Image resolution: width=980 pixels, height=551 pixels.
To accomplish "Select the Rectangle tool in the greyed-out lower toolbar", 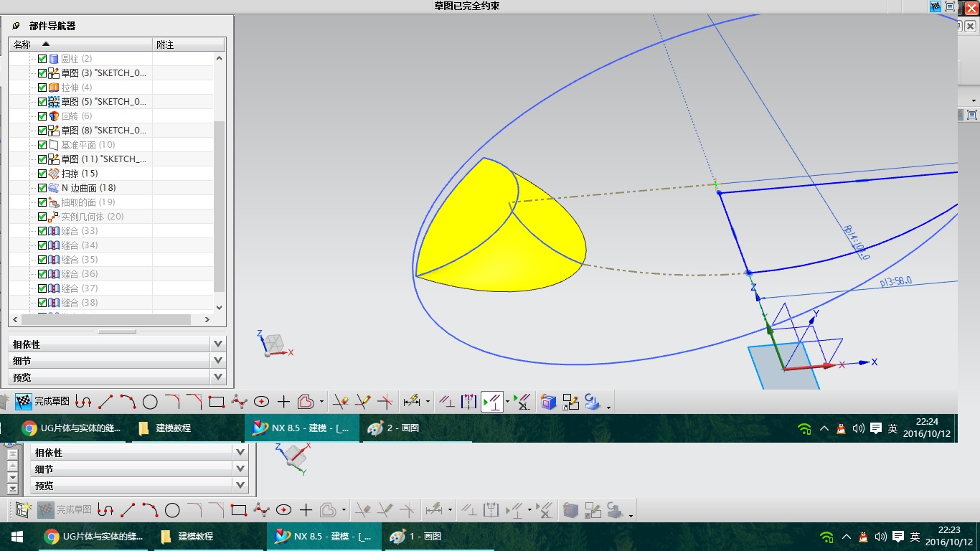I will pos(239,510).
